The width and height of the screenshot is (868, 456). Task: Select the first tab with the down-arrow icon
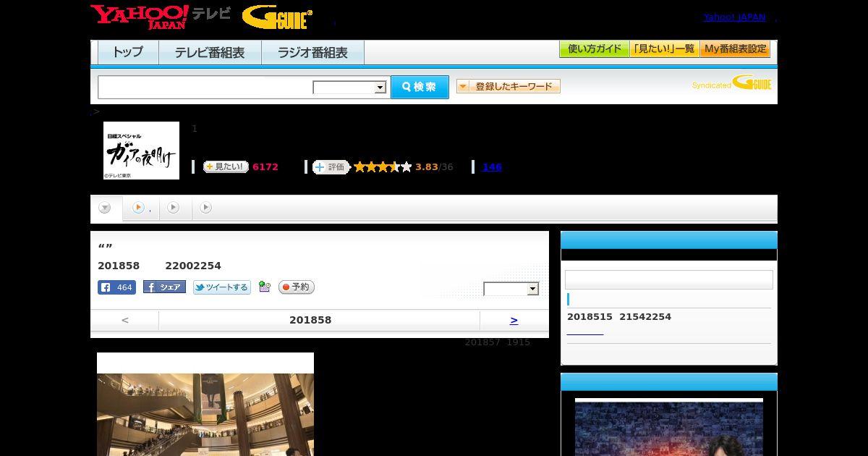106,208
